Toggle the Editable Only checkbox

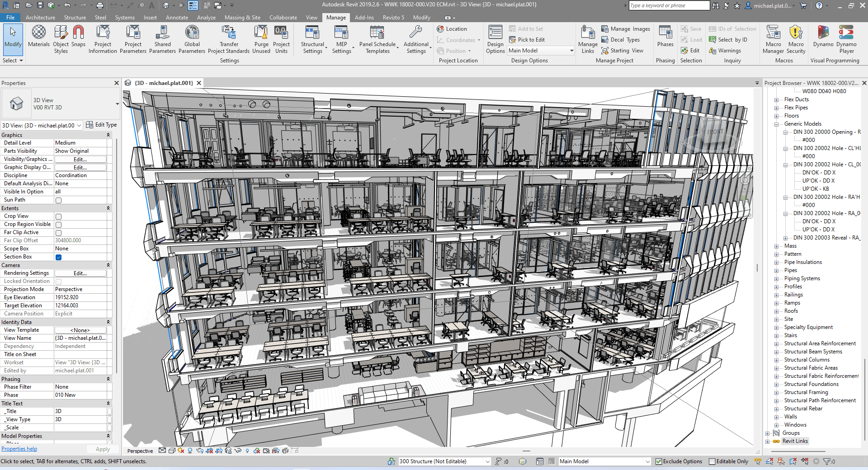[712, 461]
